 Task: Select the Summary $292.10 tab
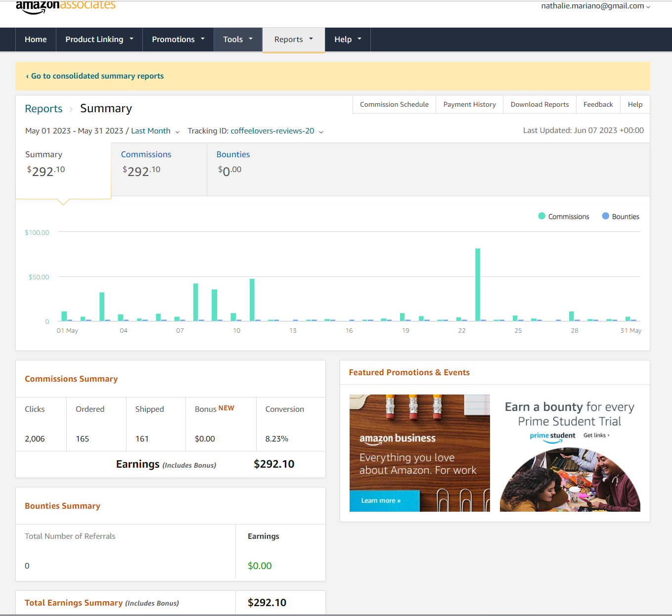pos(63,171)
